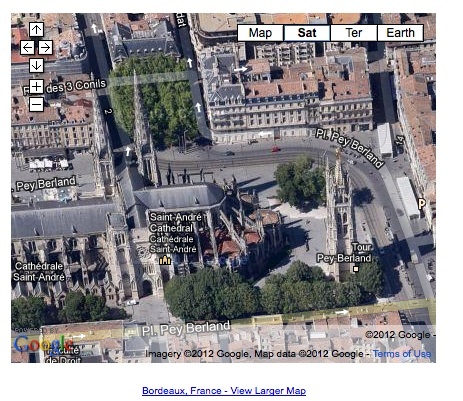
Task: Open Bordeaux, France - View Larger Map link
Action: coord(224,391)
